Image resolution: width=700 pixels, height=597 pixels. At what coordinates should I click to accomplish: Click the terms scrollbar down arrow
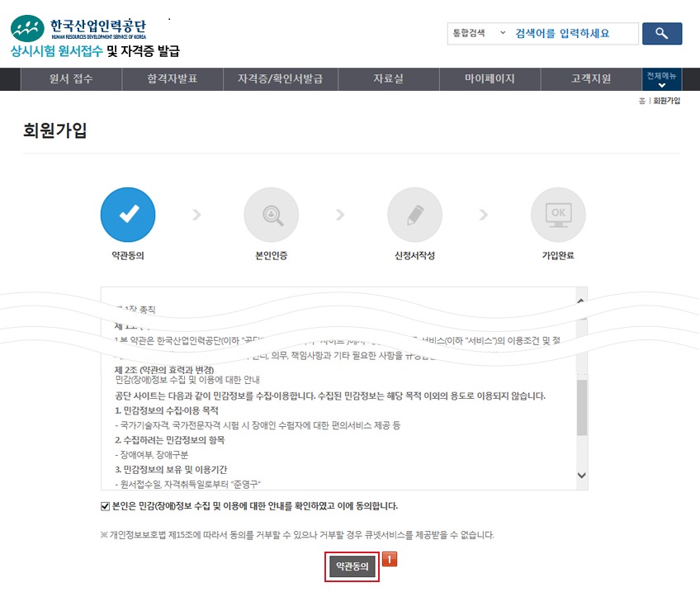(581, 475)
